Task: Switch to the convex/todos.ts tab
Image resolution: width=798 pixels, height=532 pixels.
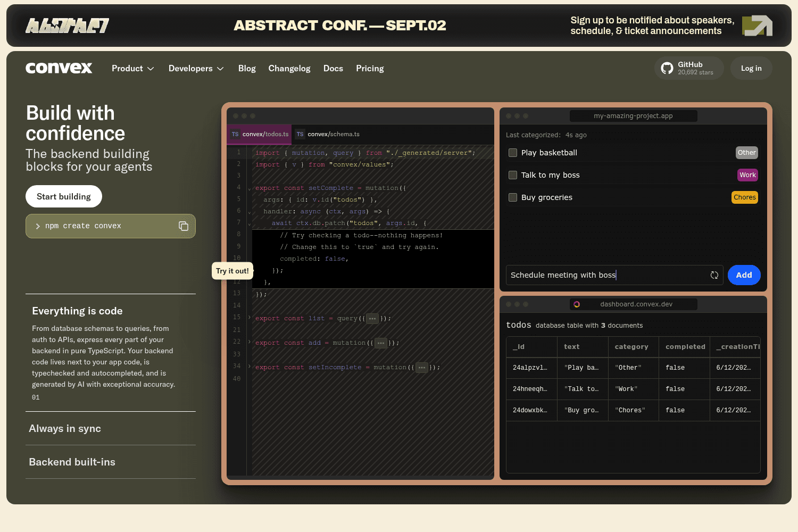Action: [260, 134]
